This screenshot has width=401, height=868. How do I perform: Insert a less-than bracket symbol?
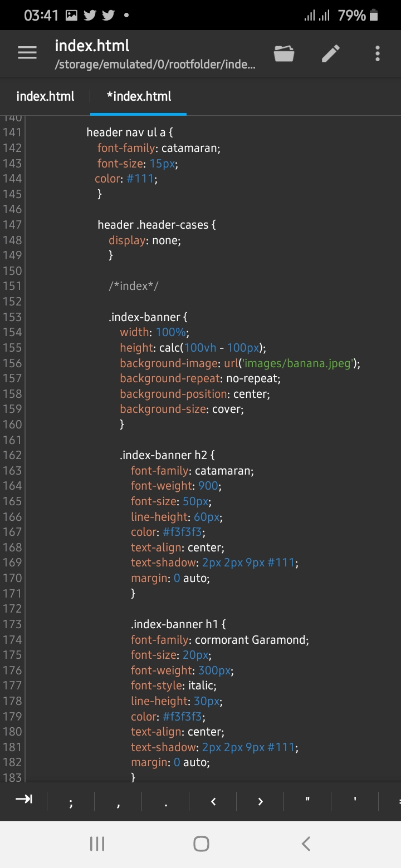point(213,801)
